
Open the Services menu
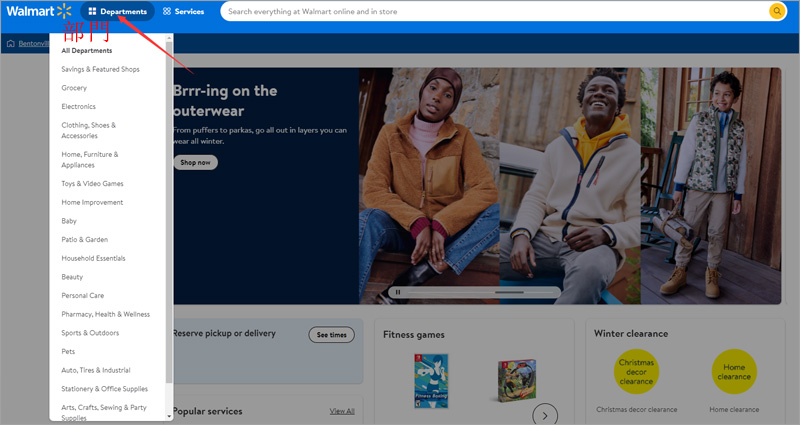[183, 11]
